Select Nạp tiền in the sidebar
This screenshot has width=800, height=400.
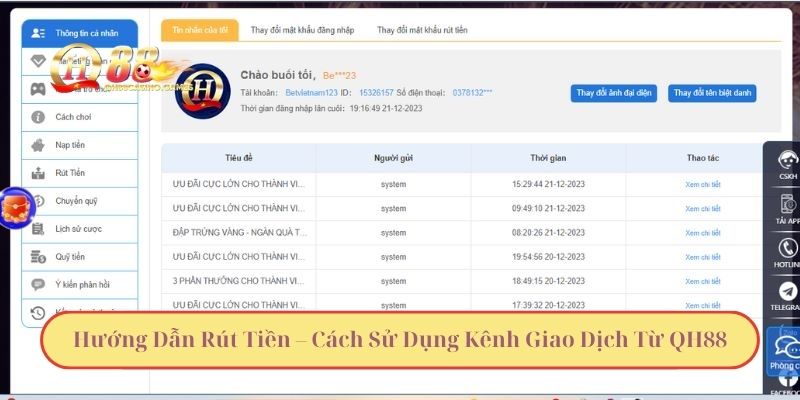tap(79, 145)
